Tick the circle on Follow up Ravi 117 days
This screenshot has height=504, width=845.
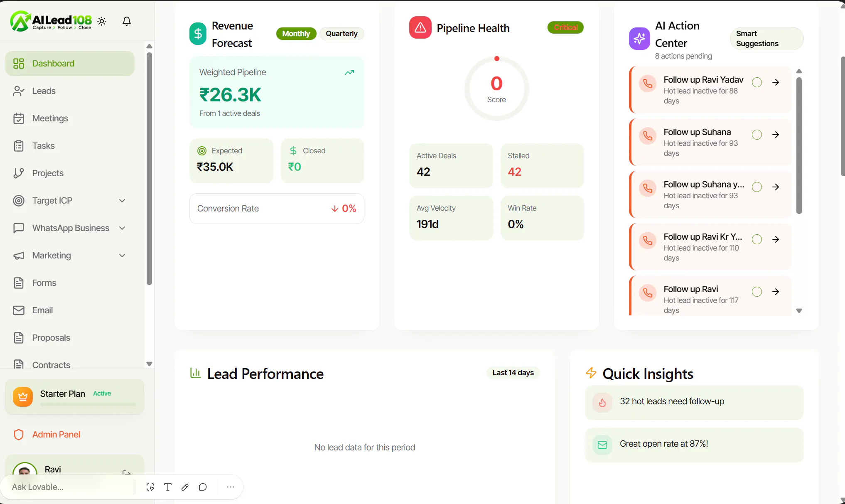click(x=757, y=292)
